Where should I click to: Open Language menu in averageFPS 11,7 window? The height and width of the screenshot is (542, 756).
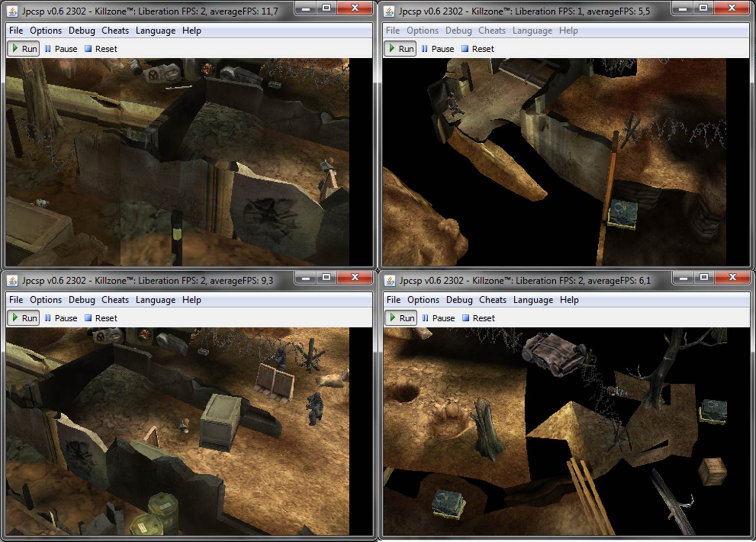click(x=155, y=30)
